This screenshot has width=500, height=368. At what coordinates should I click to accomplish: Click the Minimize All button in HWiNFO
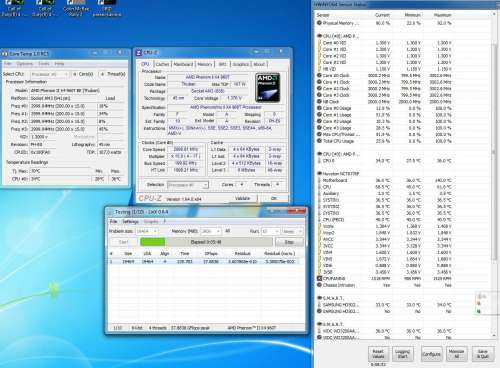[x=456, y=354]
